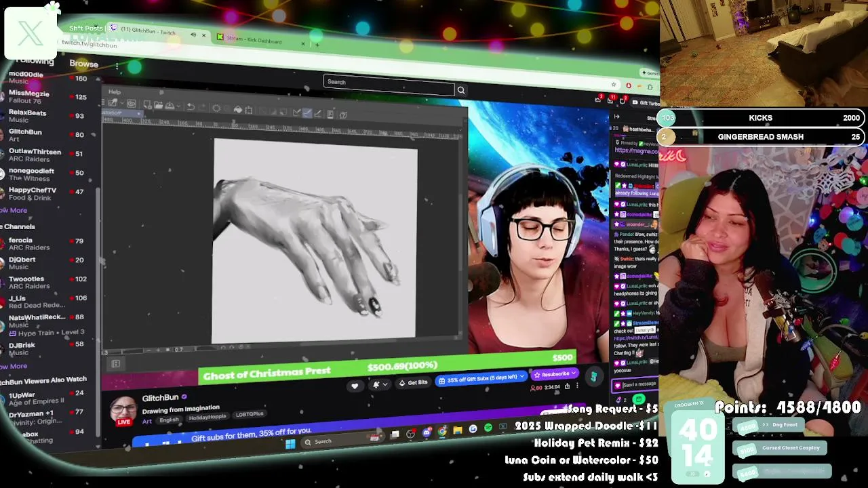Toggle the panel icon below the drawing app
This screenshot has height=488, width=868.
[x=115, y=364]
